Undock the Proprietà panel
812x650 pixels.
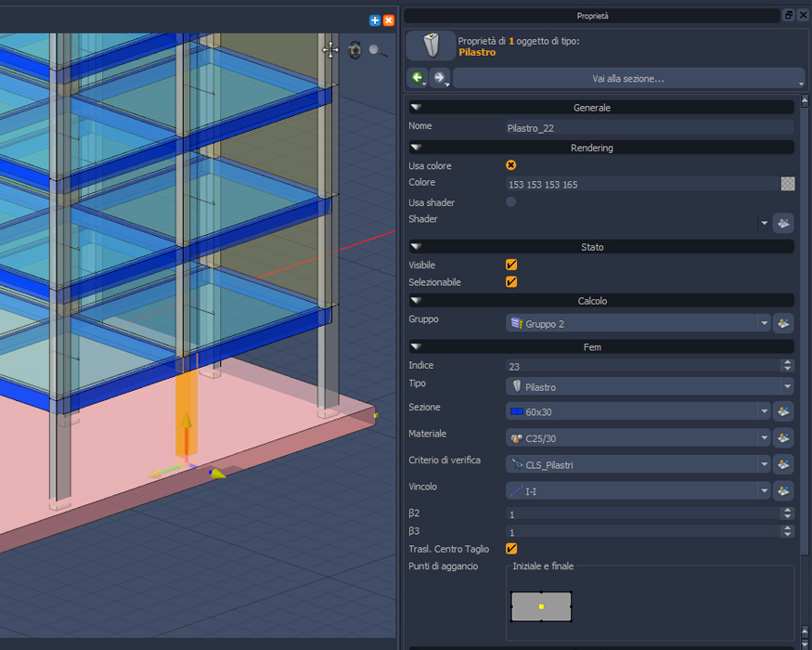(789, 15)
